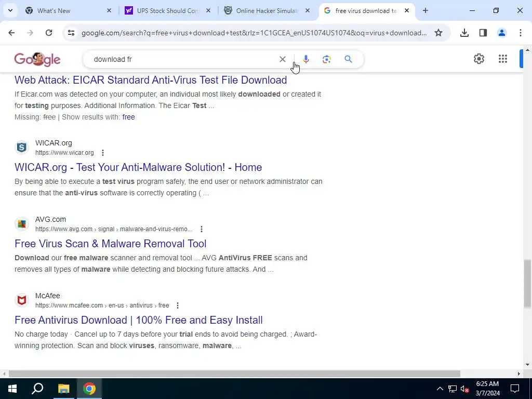
Task: Open Windows taskbar search
Action: (37, 389)
